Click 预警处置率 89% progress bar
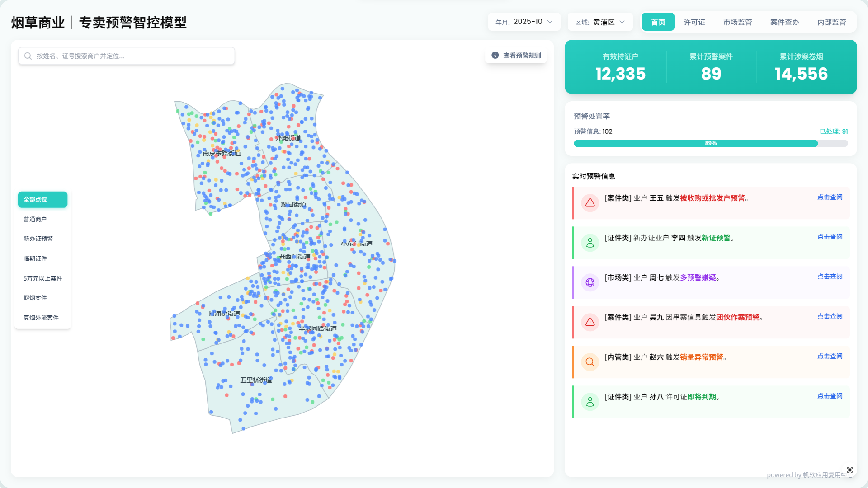 point(710,143)
